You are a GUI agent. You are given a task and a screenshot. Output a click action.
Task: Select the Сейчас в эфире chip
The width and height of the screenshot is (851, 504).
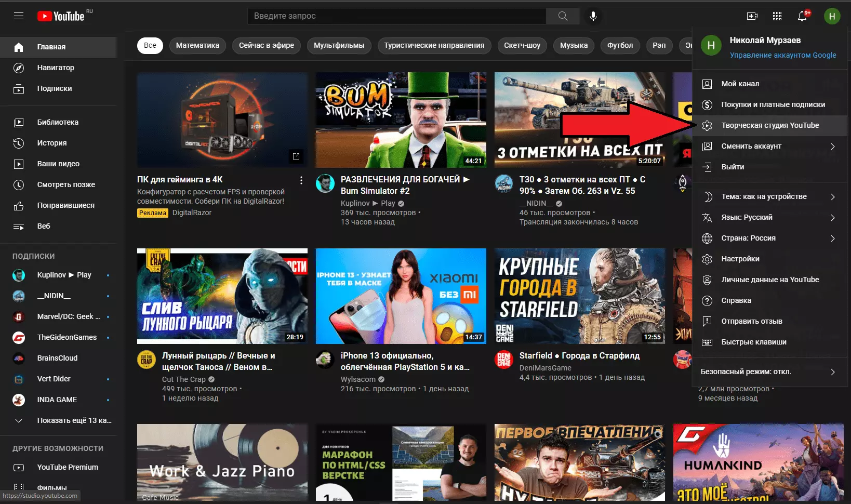[267, 45]
